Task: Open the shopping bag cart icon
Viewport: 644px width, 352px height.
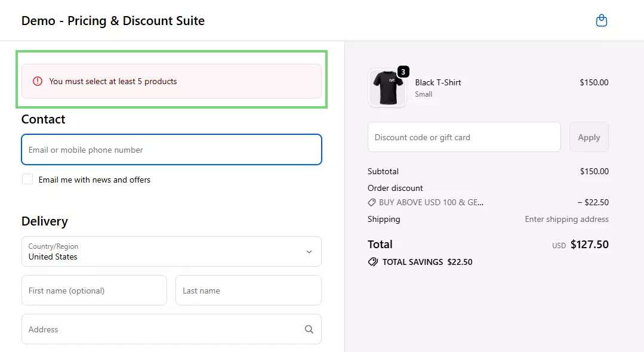Action: pyautogui.click(x=602, y=21)
